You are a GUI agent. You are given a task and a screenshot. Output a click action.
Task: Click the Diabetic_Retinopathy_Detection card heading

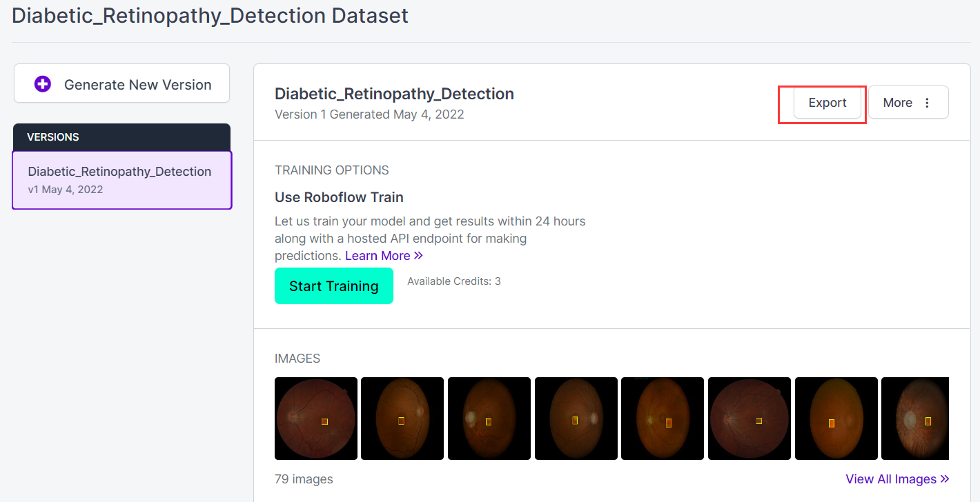[394, 94]
